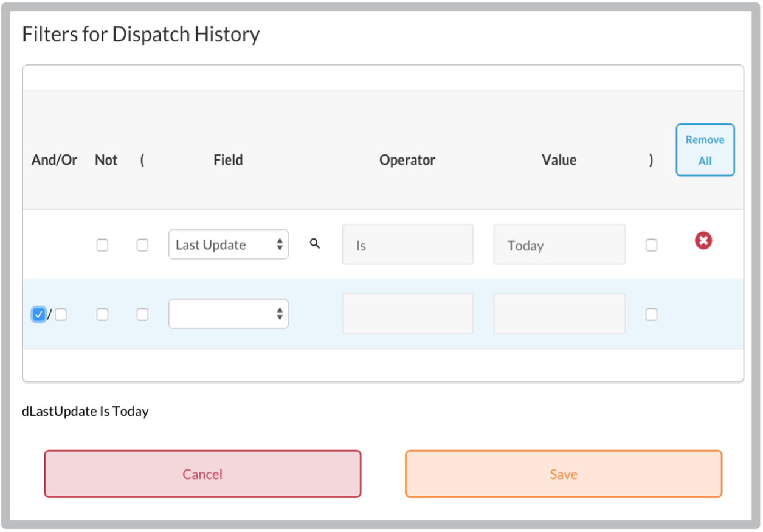Click the Operator column header

pyautogui.click(x=407, y=160)
